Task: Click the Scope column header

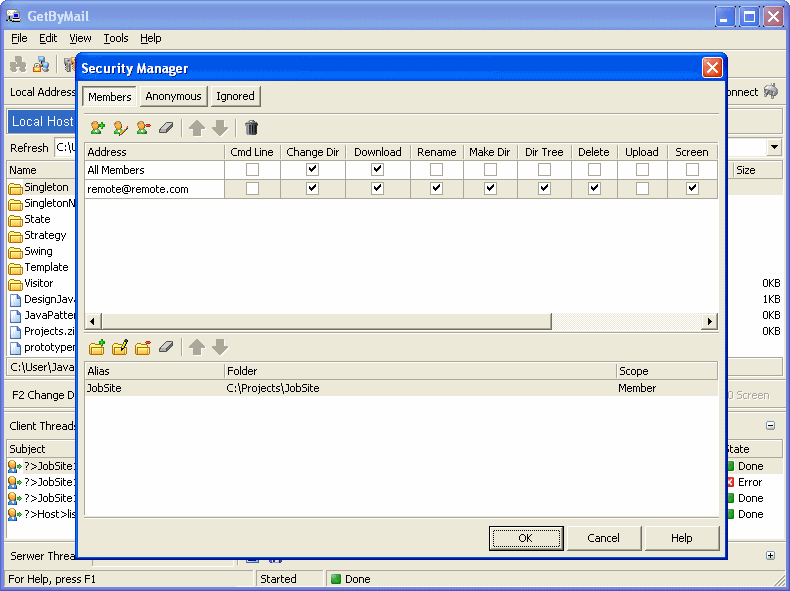Action: tap(667, 371)
